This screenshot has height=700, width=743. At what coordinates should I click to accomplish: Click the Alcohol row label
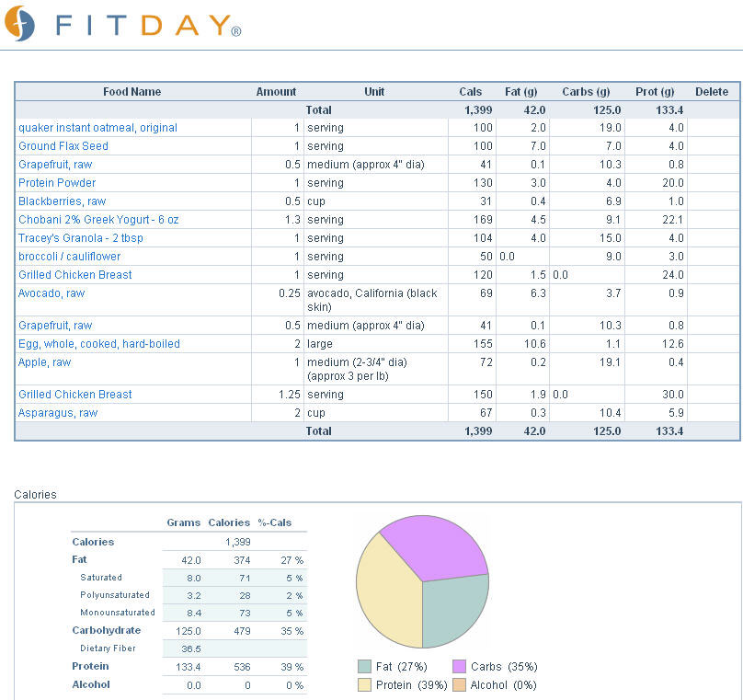pyautogui.click(x=91, y=684)
